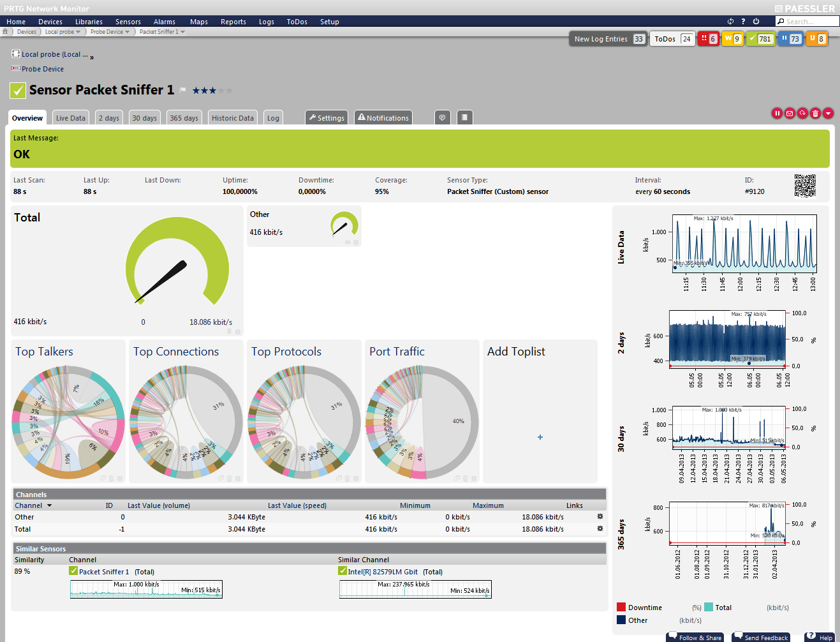Delete the Top Connections toplist

pyautogui.click(x=229, y=479)
